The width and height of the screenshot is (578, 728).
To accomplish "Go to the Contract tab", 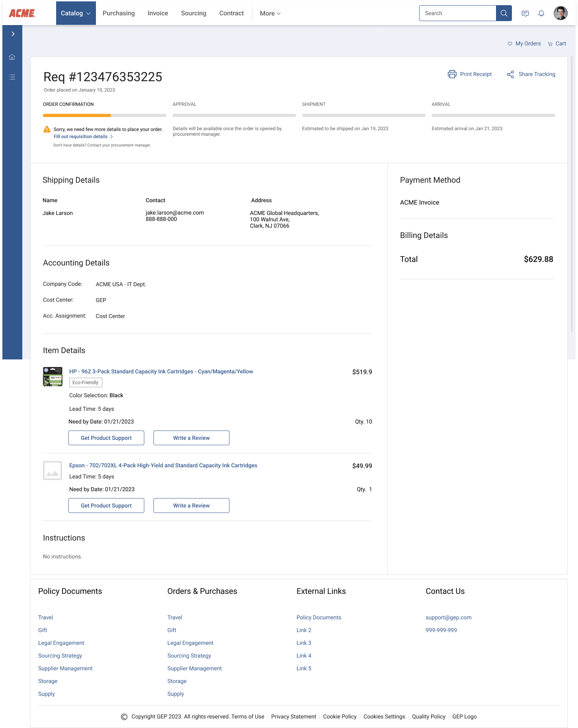I will pos(231,13).
